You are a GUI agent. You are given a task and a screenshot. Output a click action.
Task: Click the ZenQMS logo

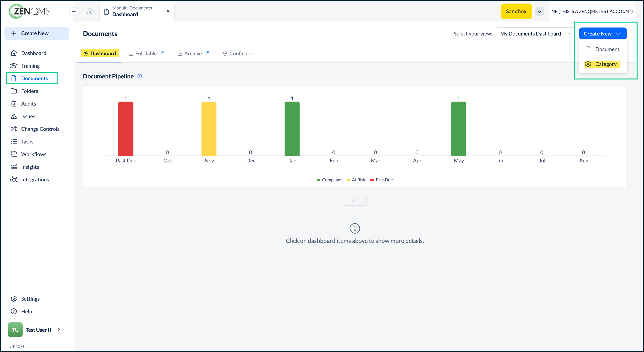point(29,11)
